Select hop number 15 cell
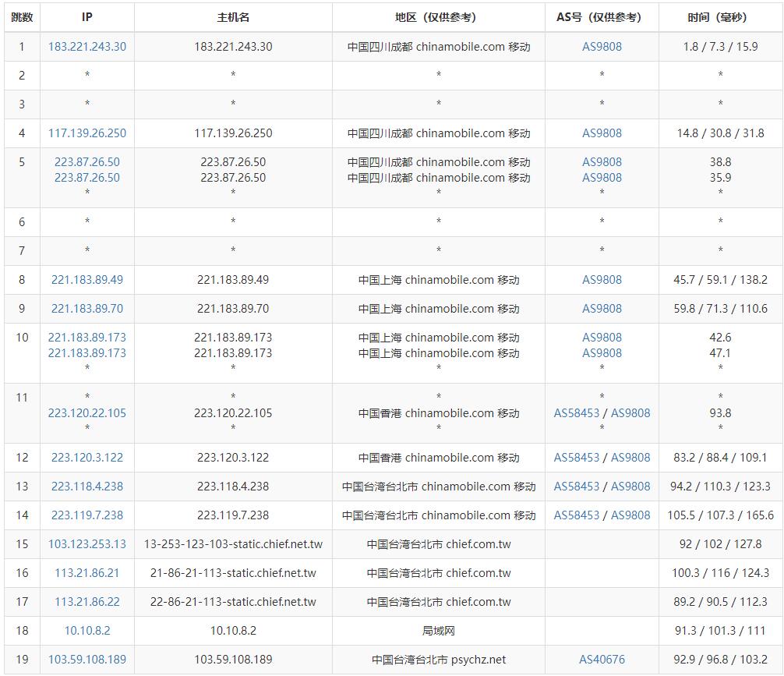This screenshot has height=676, width=784. (22, 544)
